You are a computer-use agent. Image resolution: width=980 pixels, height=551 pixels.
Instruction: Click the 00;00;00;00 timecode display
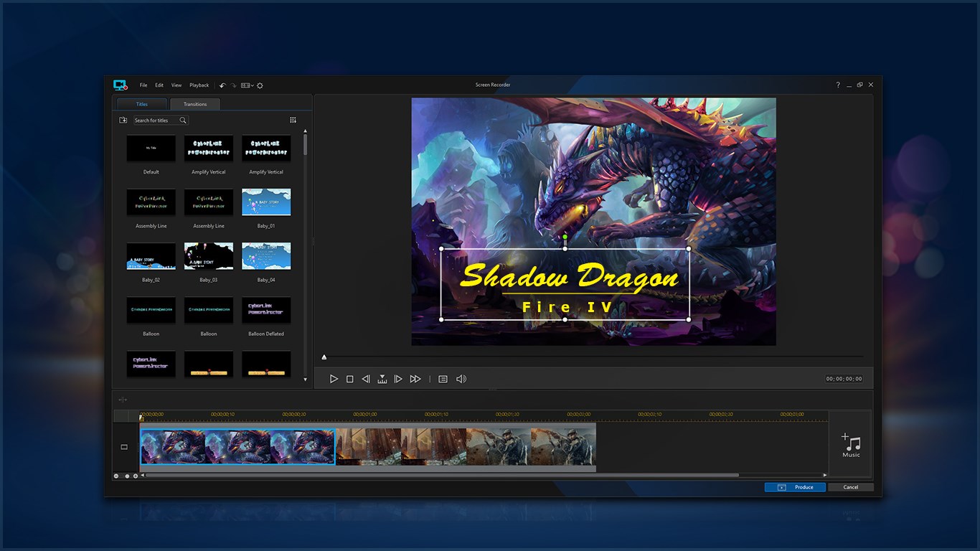pos(844,379)
